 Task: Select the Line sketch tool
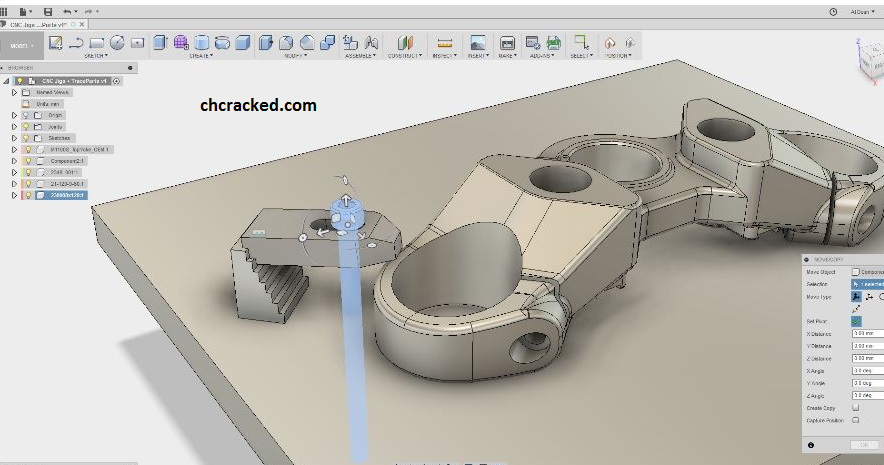76,43
